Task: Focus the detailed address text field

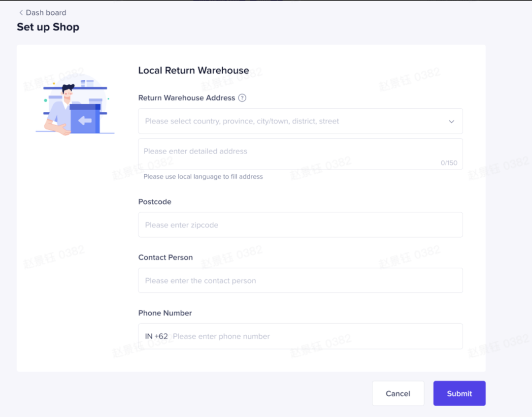Action: pyautogui.click(x=300, y=154)
